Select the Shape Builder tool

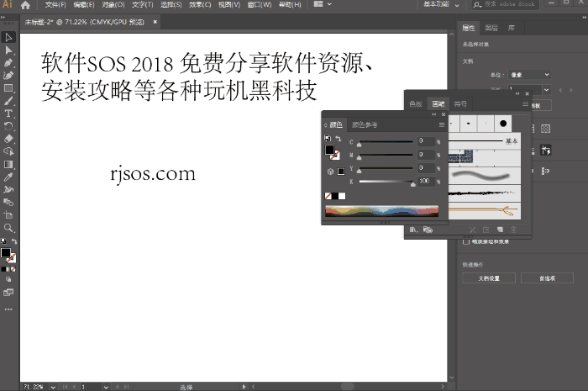8,151
